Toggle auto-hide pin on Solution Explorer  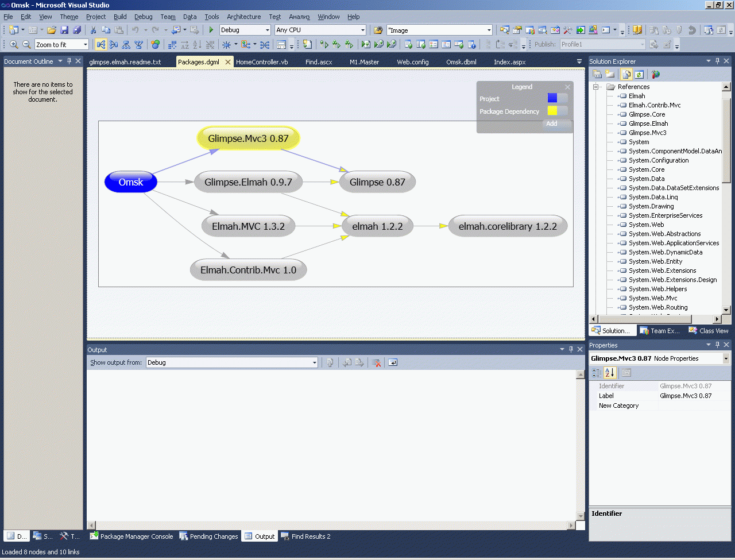coord(717,61)
